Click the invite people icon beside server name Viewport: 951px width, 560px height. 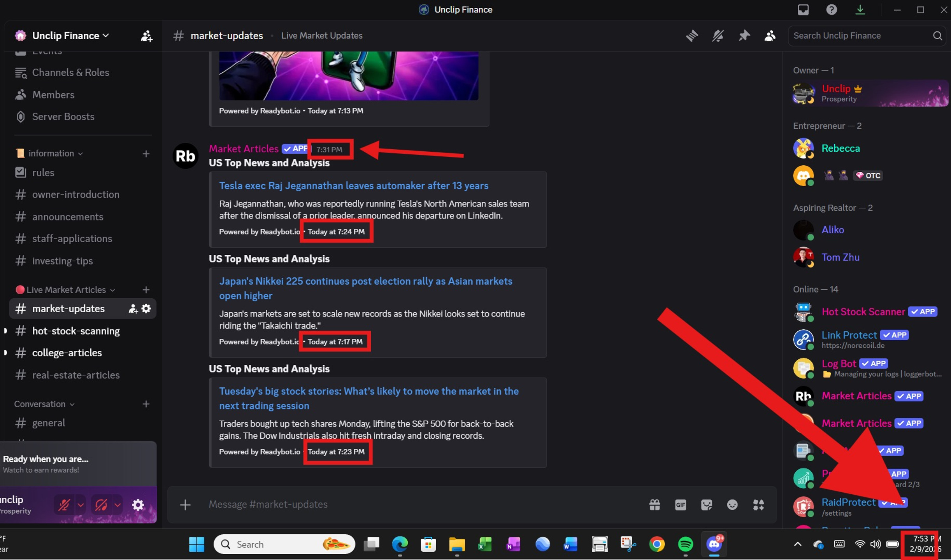(x=146, y=36)
